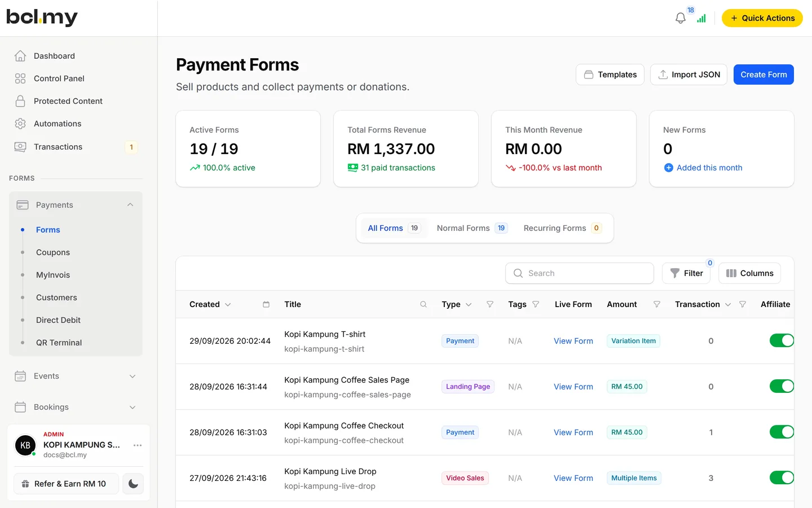
Task: Switch to All Forms tab
Action: (x=394, y=228)
